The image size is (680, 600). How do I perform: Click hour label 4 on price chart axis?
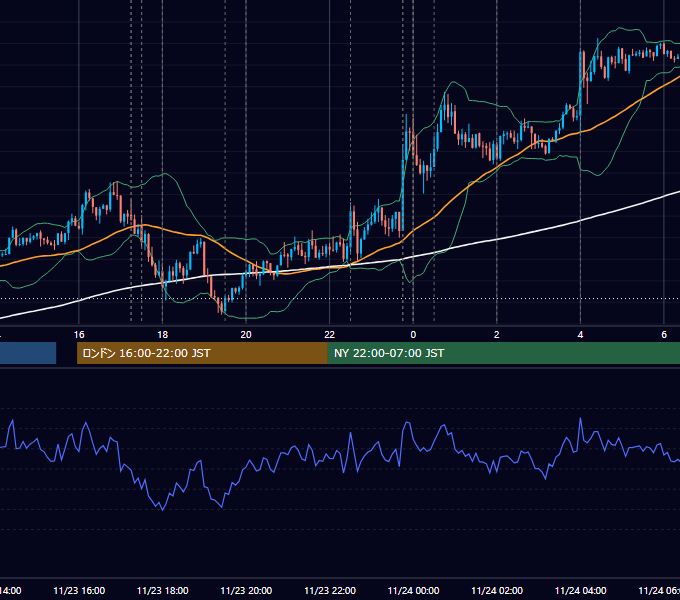[580, 335]
